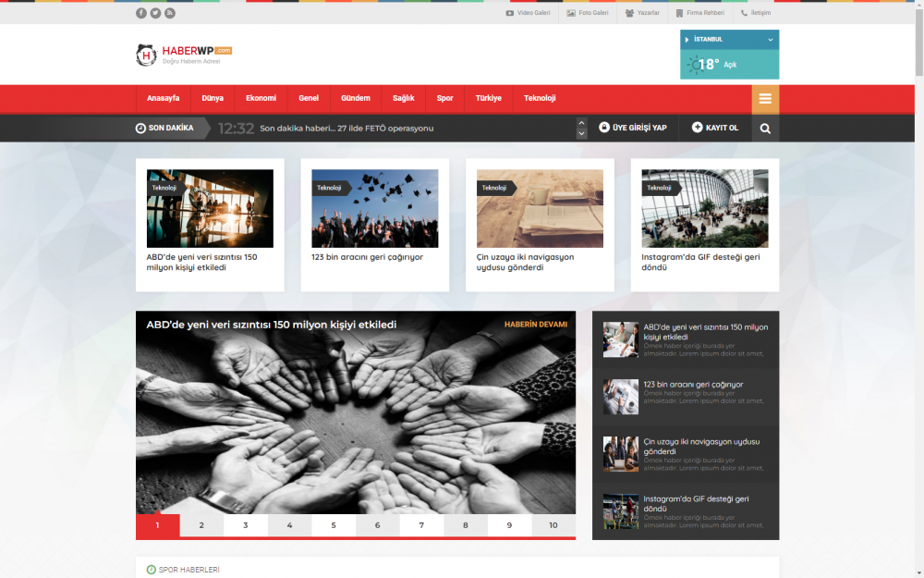Show next breaking news with down arrow

coord(581,134)
